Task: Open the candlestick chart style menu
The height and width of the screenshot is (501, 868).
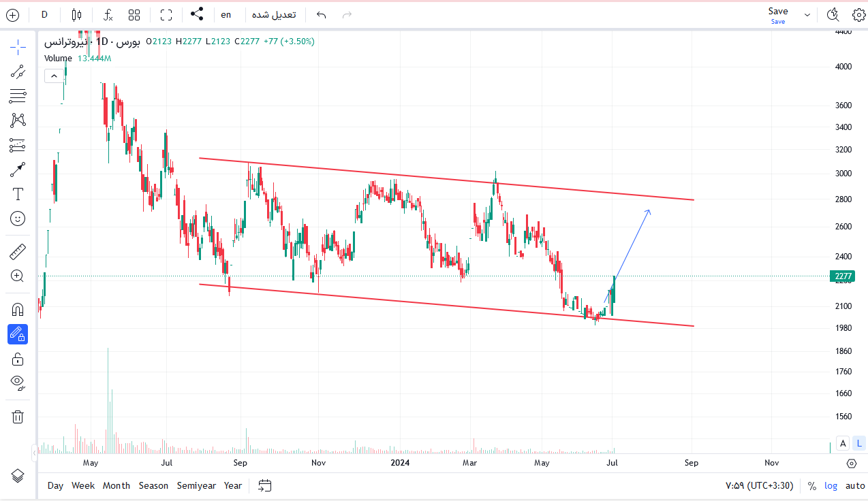Action: point(76,15)
